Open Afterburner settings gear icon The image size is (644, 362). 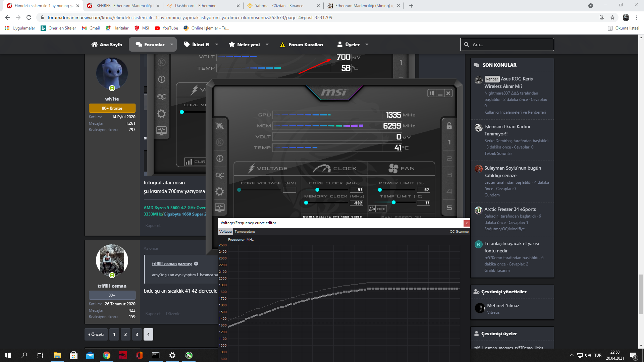click(220, 191)
